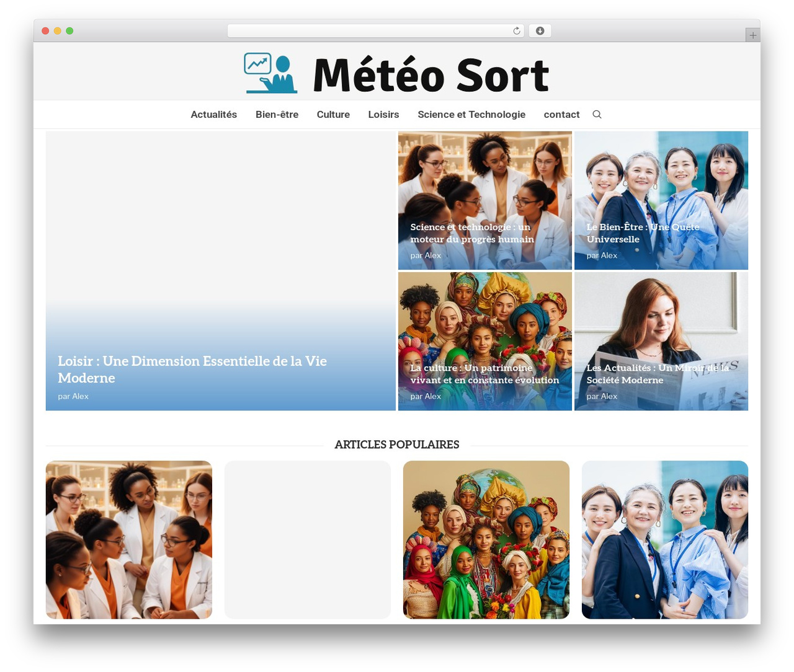Select Culture in the navigation menu
The height and width of the screenshot is (672, 794).
[333, 115]
